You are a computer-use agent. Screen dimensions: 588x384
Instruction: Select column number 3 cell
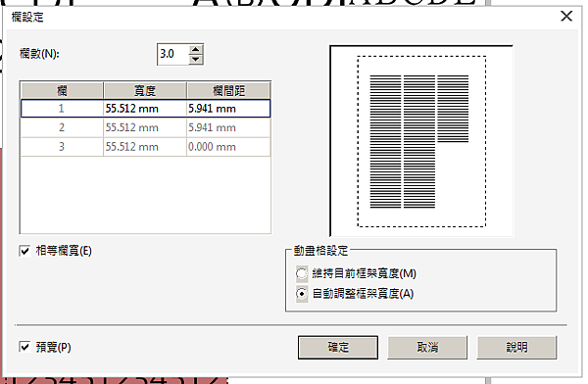click(62, 147)
